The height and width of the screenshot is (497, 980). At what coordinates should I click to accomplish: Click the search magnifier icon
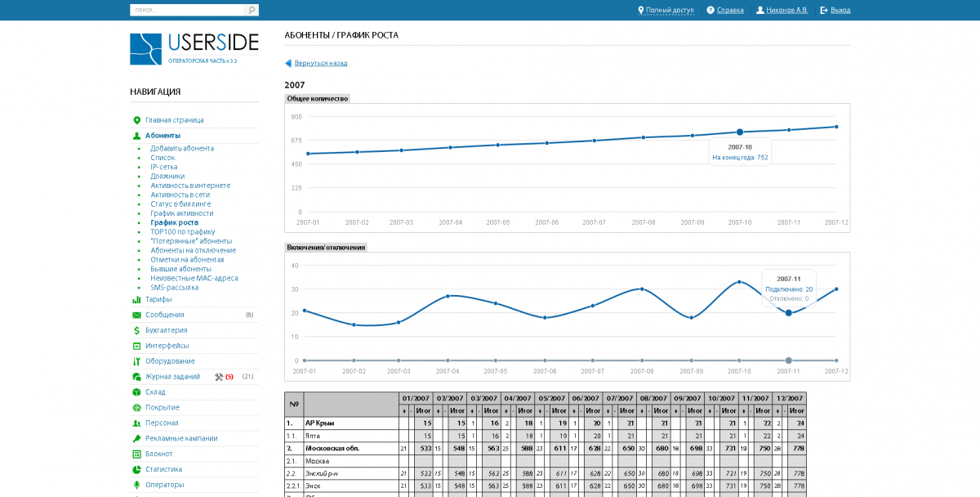coord(252,10)
